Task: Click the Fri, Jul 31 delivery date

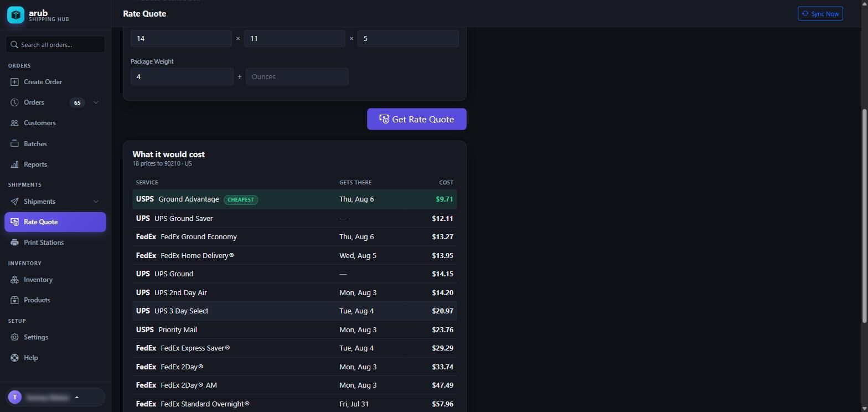Action: pos(354,404)
